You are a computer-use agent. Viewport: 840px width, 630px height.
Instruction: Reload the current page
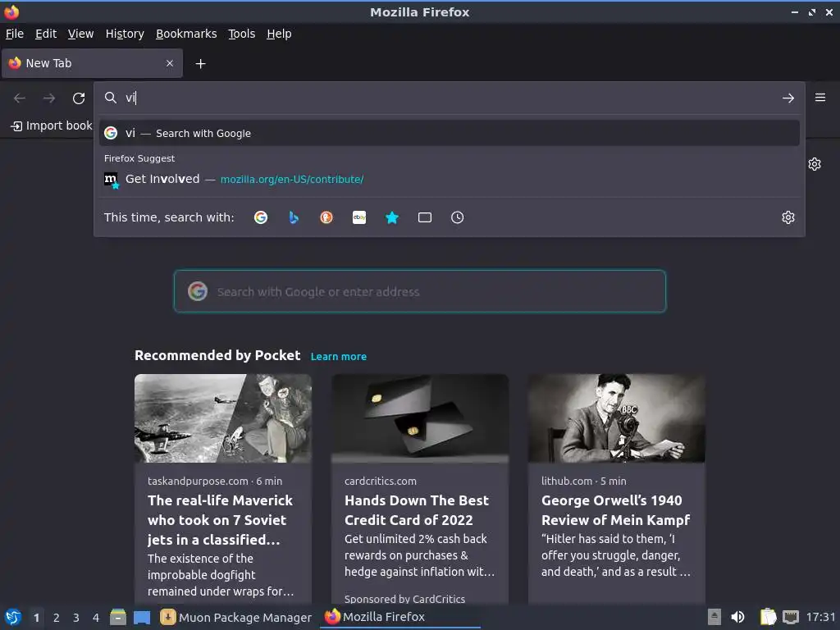coord(79,98)
